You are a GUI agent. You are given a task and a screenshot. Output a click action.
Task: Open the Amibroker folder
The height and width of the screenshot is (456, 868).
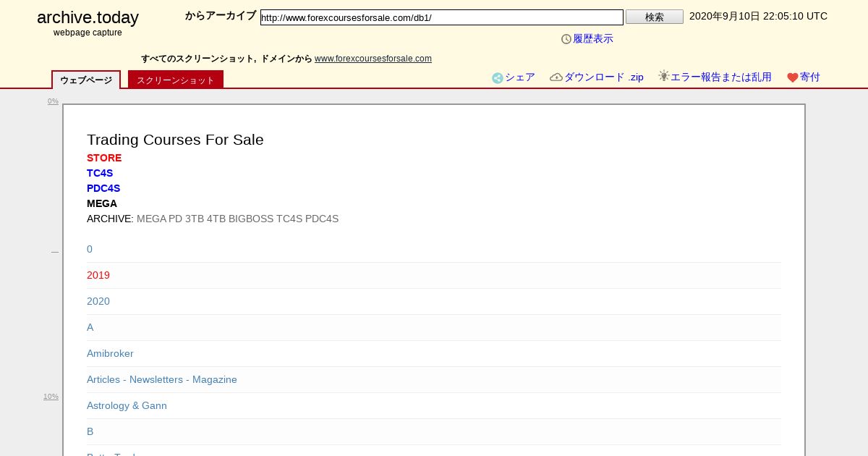[x=110, y=353]
